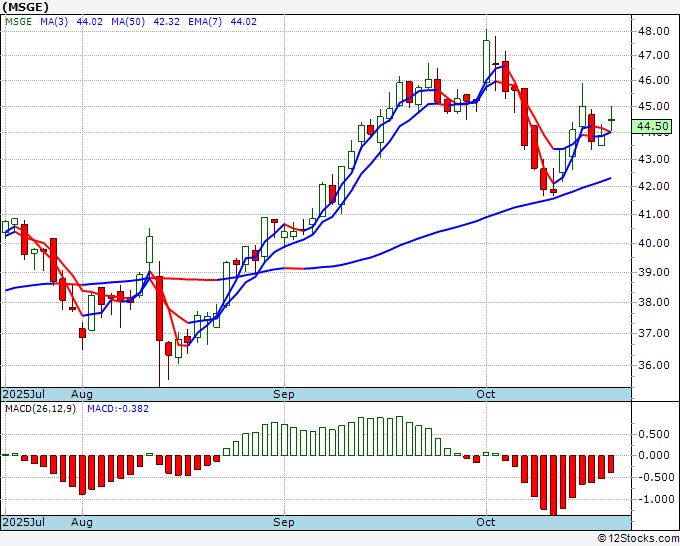Click the MACD(26,12,9) indicator label
The image size is (680, 546).
tap(40, 409)
